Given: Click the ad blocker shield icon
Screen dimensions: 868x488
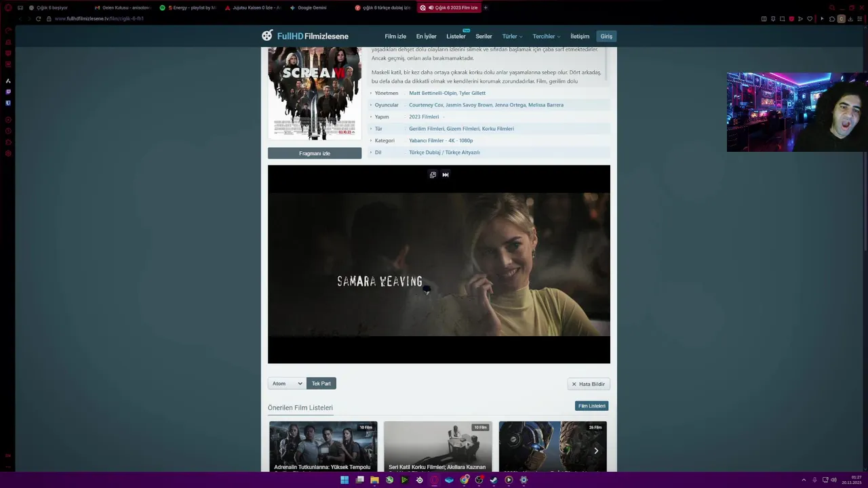Looking at the screenshot, I should pyautogui.click(x=791, y=19).
